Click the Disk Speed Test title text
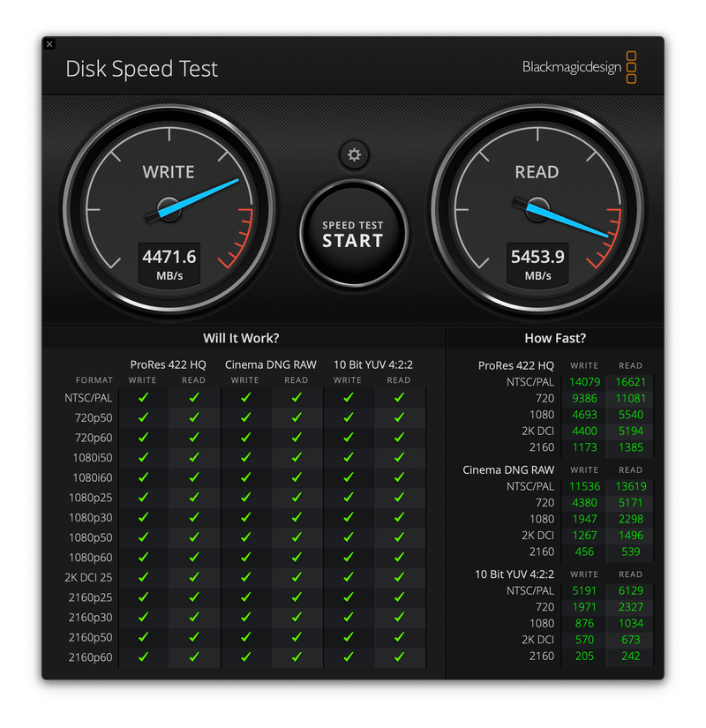 coord(142,69)
